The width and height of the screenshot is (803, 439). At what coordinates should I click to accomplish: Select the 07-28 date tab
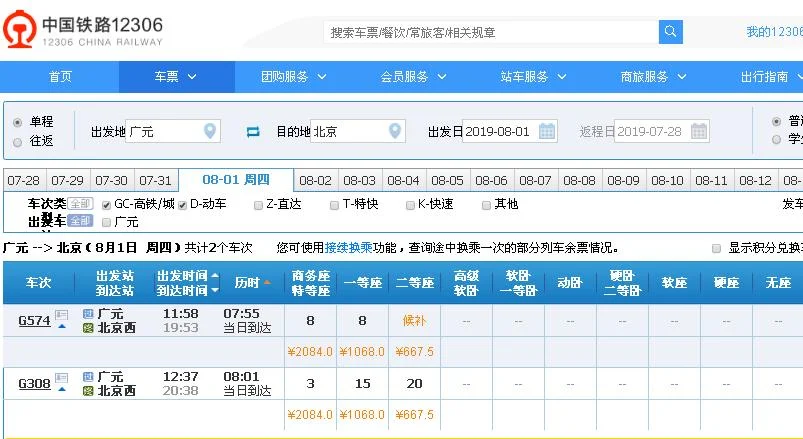(24, 180)
